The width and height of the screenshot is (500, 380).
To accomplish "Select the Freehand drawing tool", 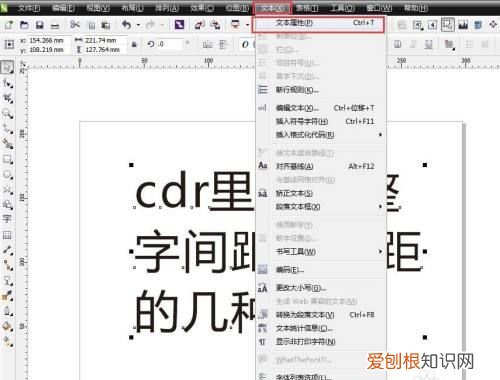I will pos(7,129).
